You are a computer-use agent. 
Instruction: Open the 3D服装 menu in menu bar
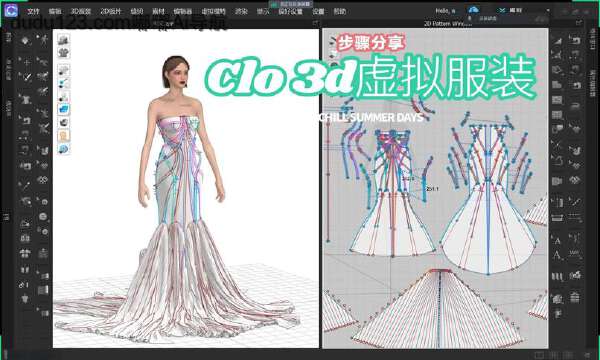81,11
